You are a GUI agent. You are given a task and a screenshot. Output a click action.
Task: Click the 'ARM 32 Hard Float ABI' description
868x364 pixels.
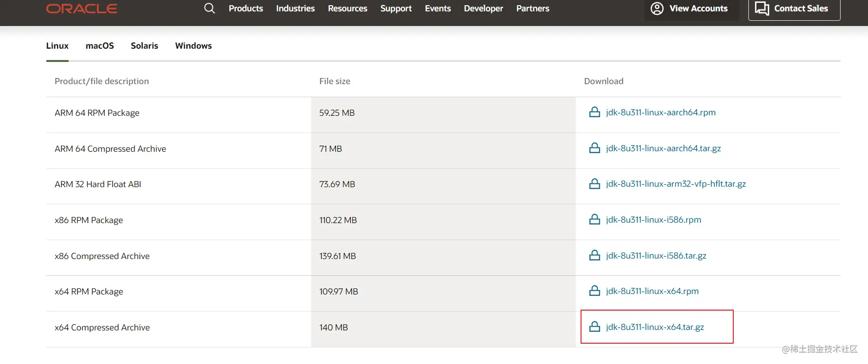[98, 184]
